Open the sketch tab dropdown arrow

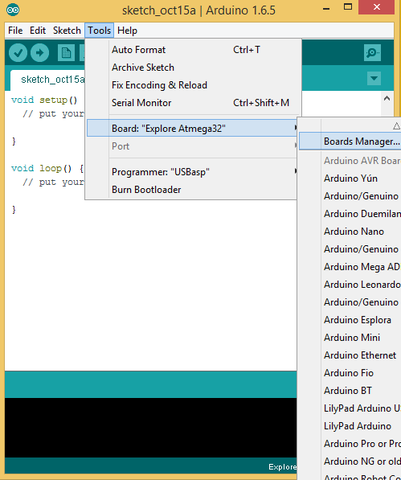(x=374, y=78)
